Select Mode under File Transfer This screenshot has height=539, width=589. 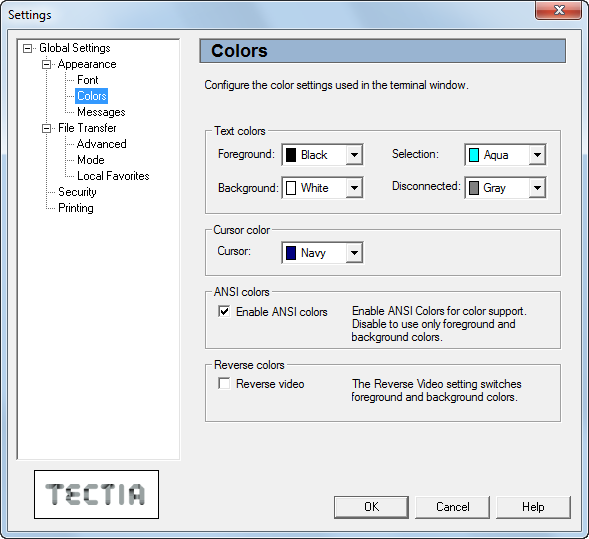pyautogui.click(x=91, y=160)
